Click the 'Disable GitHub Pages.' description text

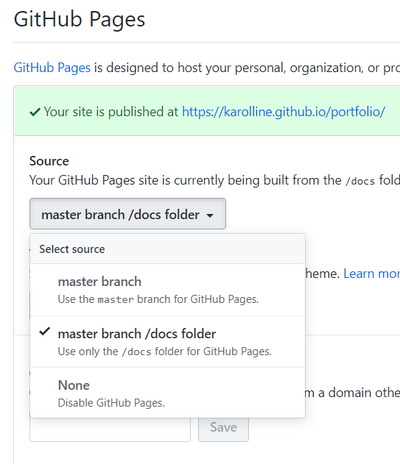pyautogui.click(x=111, y=403)
